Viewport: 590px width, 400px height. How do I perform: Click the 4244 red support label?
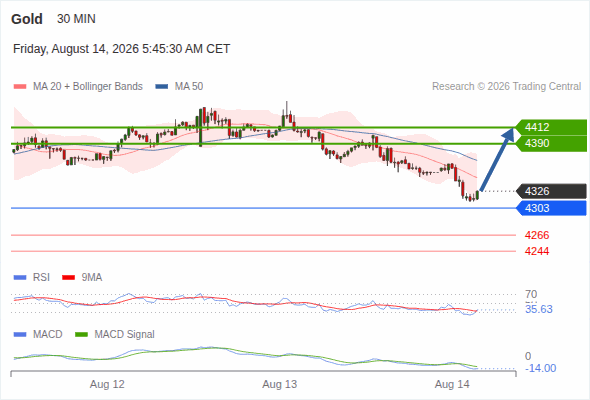[537, 251]
